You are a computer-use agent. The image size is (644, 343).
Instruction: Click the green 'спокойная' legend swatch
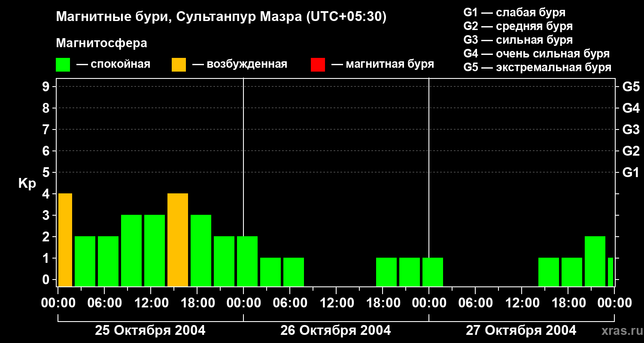63,64
